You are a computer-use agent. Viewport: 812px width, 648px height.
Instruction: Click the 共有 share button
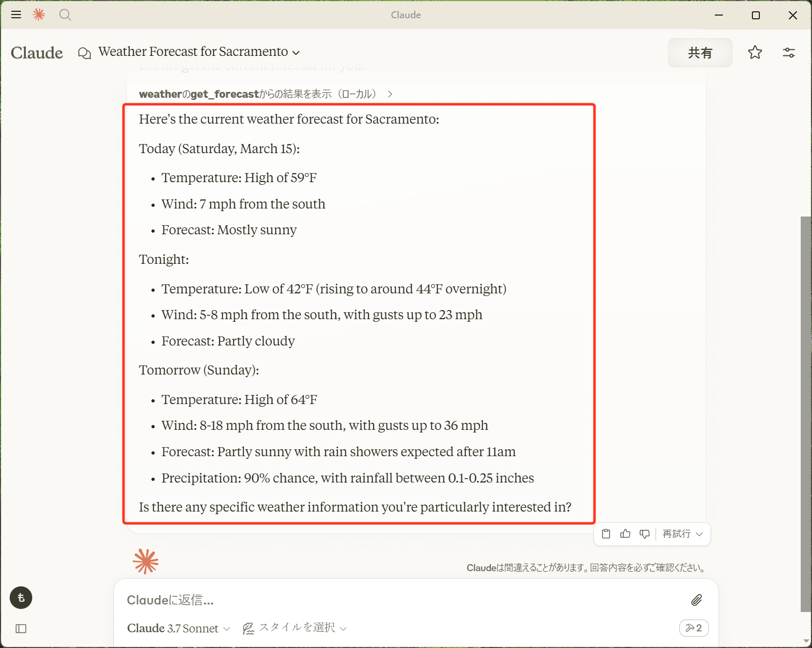pos(700,52)
